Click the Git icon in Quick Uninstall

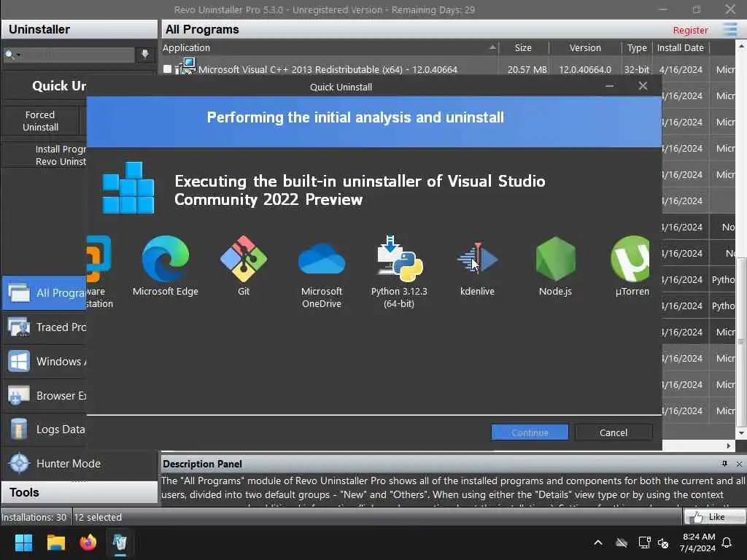(244, 259)
